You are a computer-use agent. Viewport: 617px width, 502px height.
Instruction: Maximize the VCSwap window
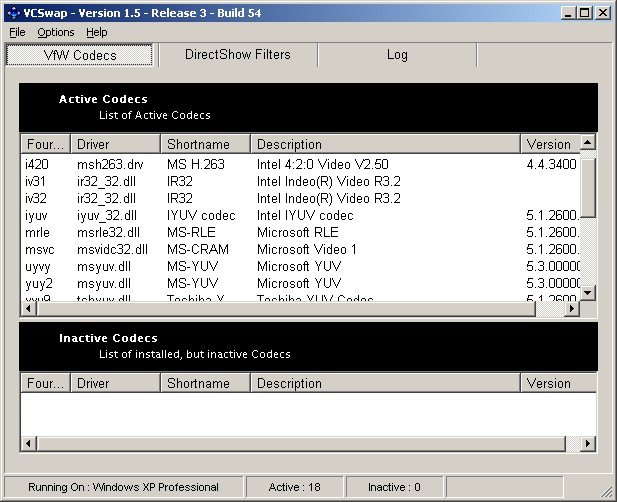coord(585,13)
